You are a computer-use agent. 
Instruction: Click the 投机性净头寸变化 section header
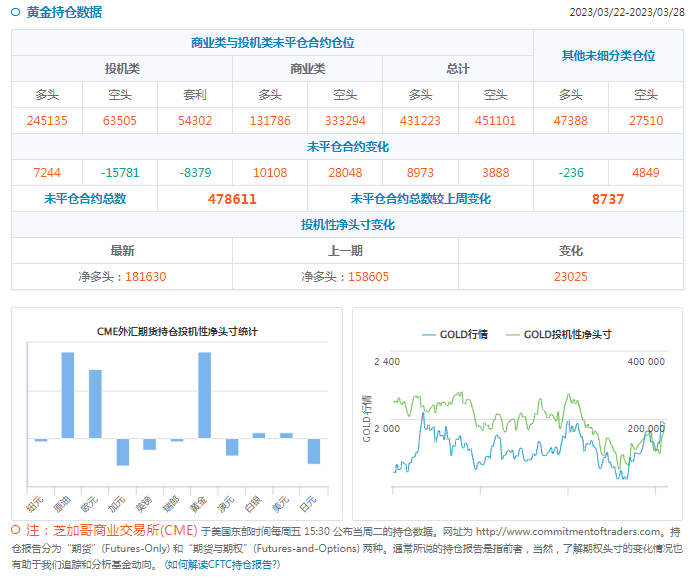click(348, 224)
